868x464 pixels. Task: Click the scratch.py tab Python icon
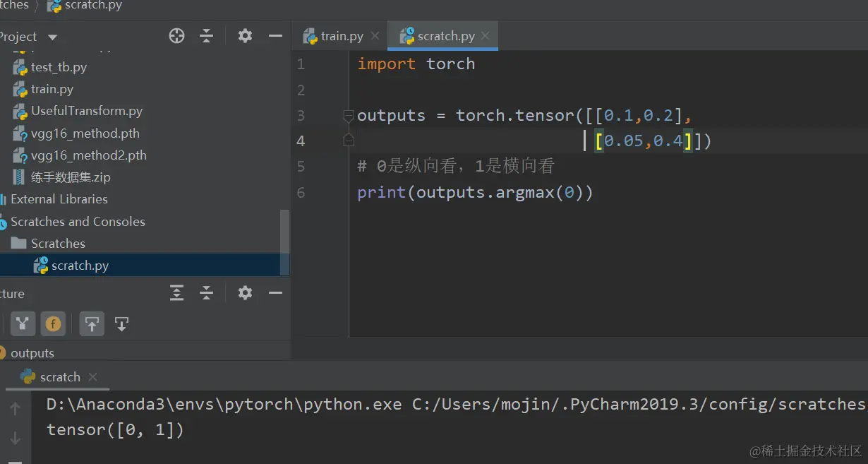coord(407,36)
